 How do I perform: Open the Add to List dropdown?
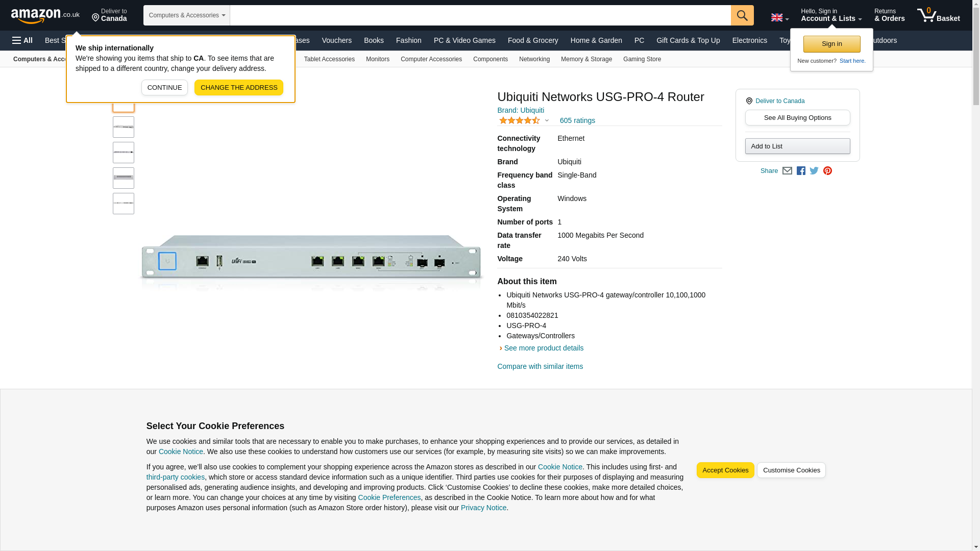coord(797,146)
